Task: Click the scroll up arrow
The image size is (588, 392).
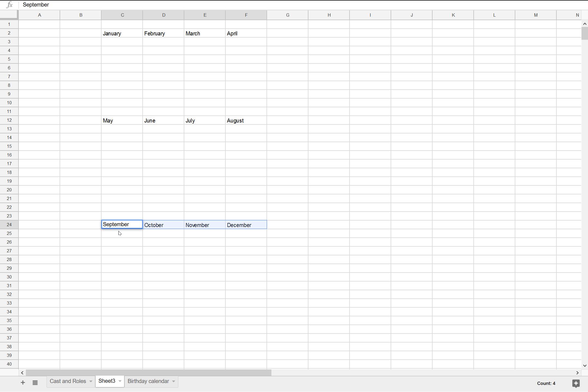Action: point(584,24)
